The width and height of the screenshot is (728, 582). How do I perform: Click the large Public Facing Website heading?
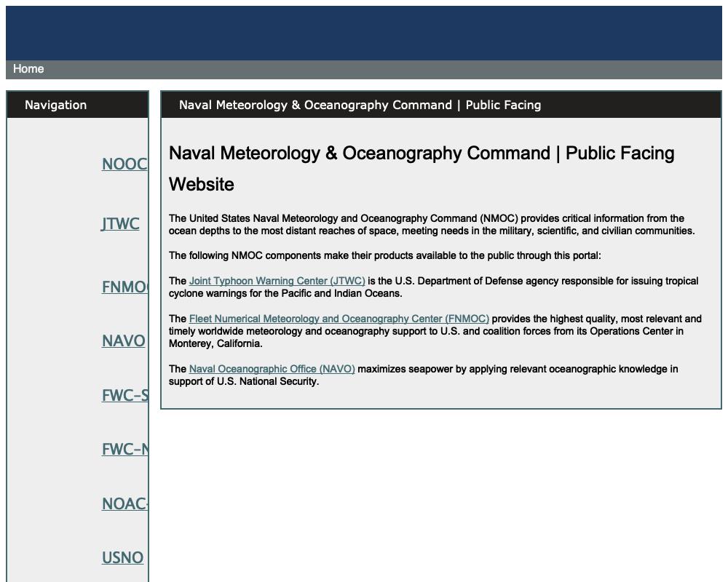[422, 168]
